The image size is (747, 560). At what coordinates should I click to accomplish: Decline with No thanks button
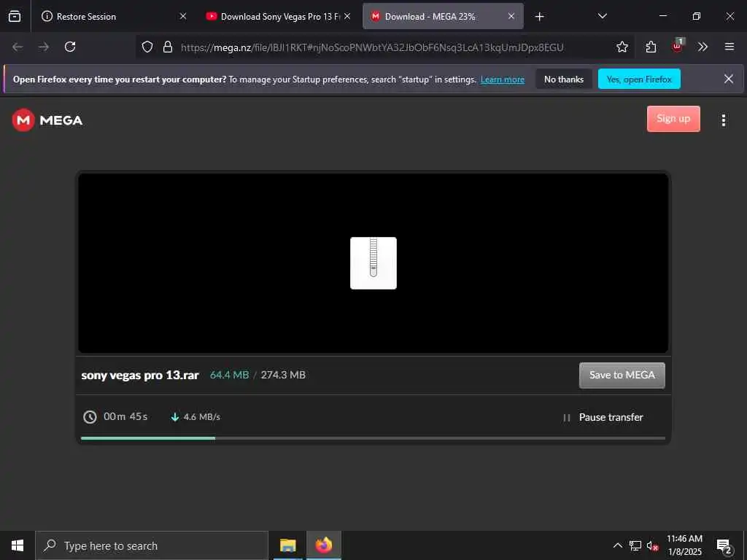pyautogui.click(x=564, y=79)
